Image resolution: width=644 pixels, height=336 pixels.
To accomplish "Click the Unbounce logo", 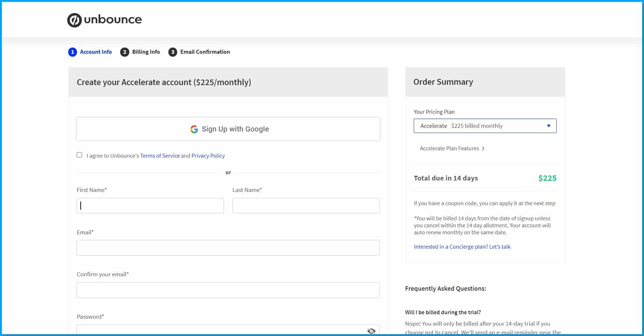I will click(x=104, y=20).
